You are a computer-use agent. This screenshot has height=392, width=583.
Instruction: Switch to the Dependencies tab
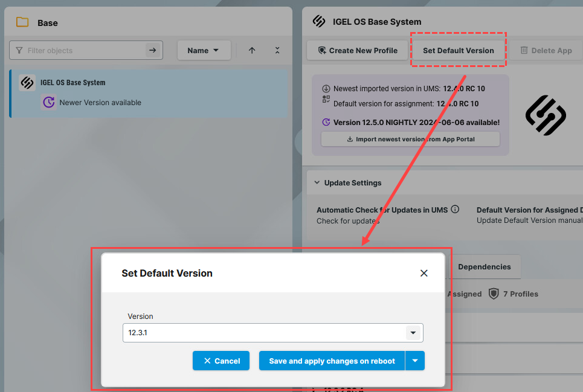pyautogui.click(x=484, y=266)
